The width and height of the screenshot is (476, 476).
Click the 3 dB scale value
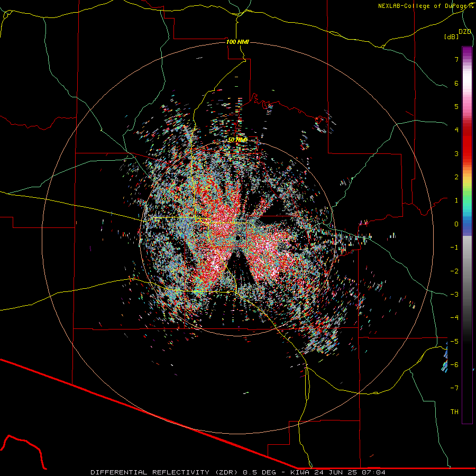[456, 153]
